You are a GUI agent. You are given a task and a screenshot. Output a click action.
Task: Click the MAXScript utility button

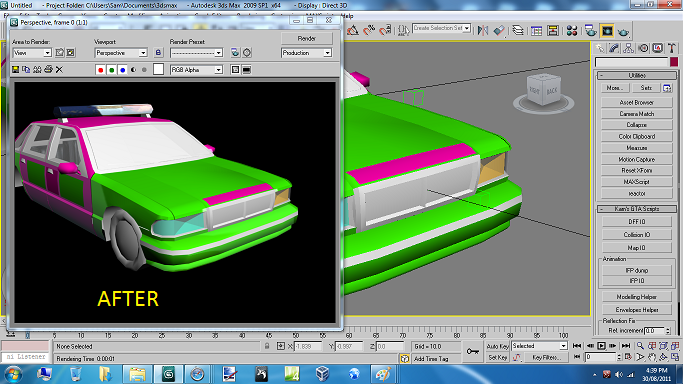[636, 182]
